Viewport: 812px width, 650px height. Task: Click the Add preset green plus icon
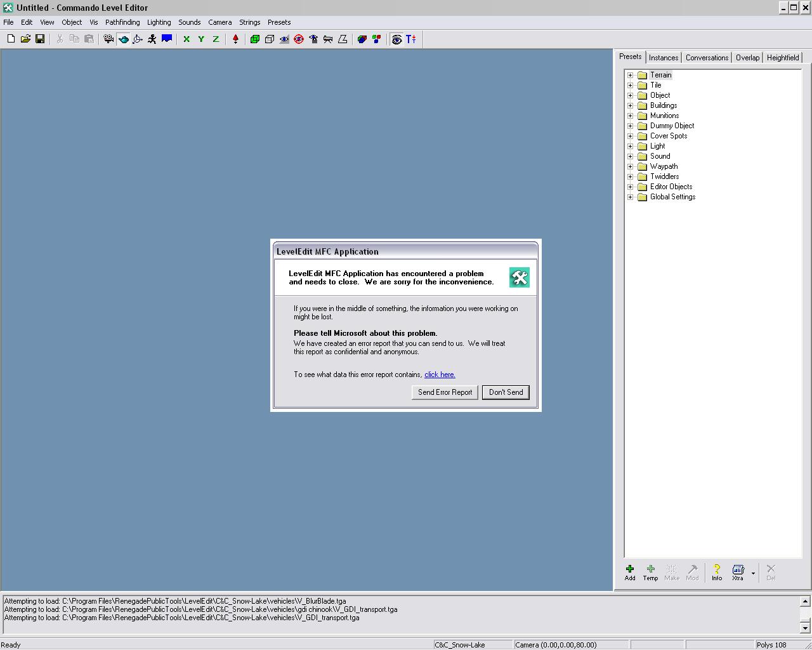pos(630,572)
